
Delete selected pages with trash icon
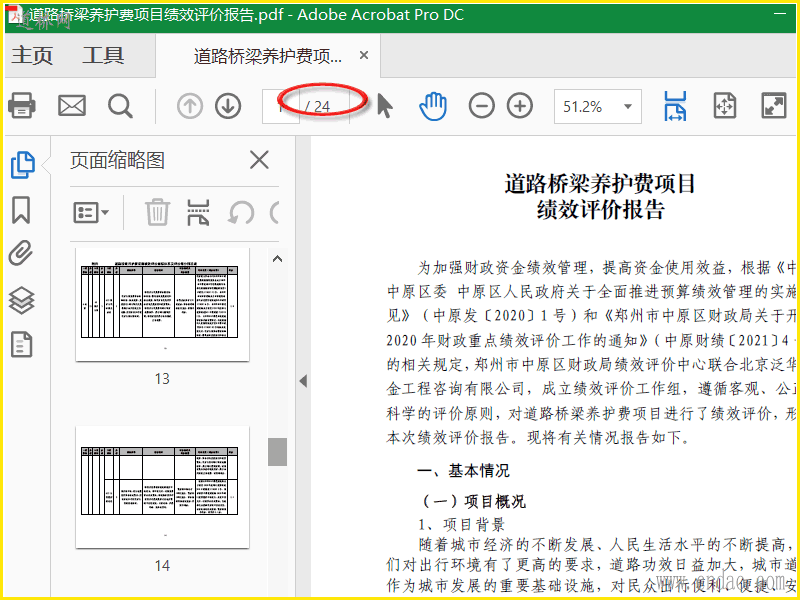tap(157, 212)
